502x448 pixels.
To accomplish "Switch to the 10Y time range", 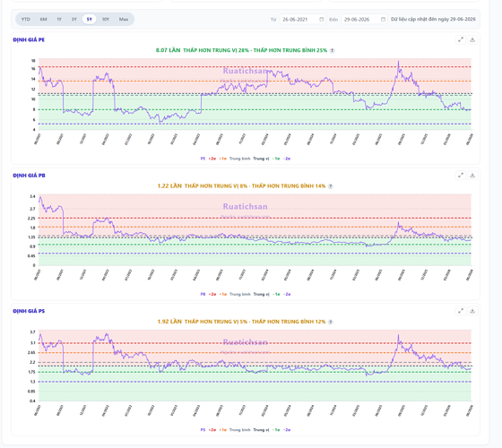I will (106, 19).
